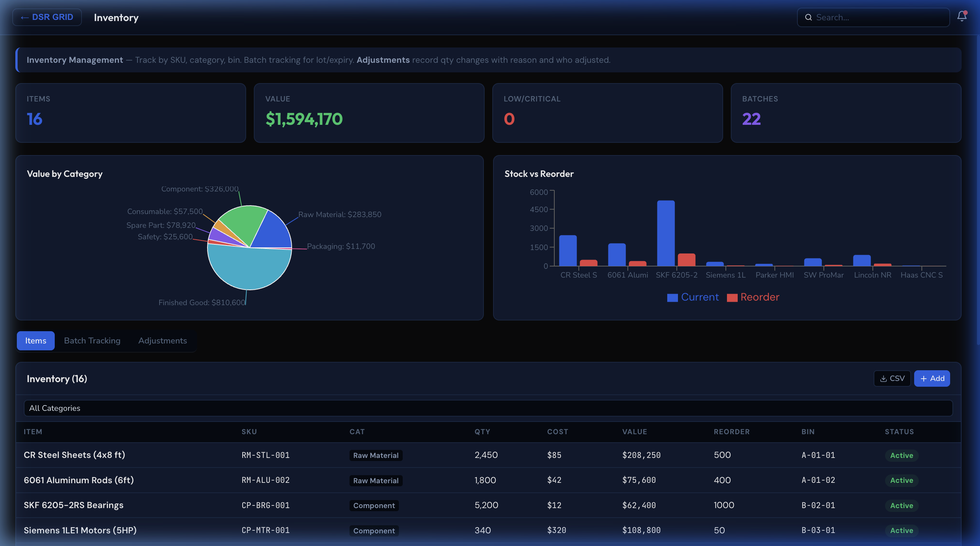Click the plus icon on Add button
Image resolution: width=980 pixels, height=546 pixels.
[924, 378]
